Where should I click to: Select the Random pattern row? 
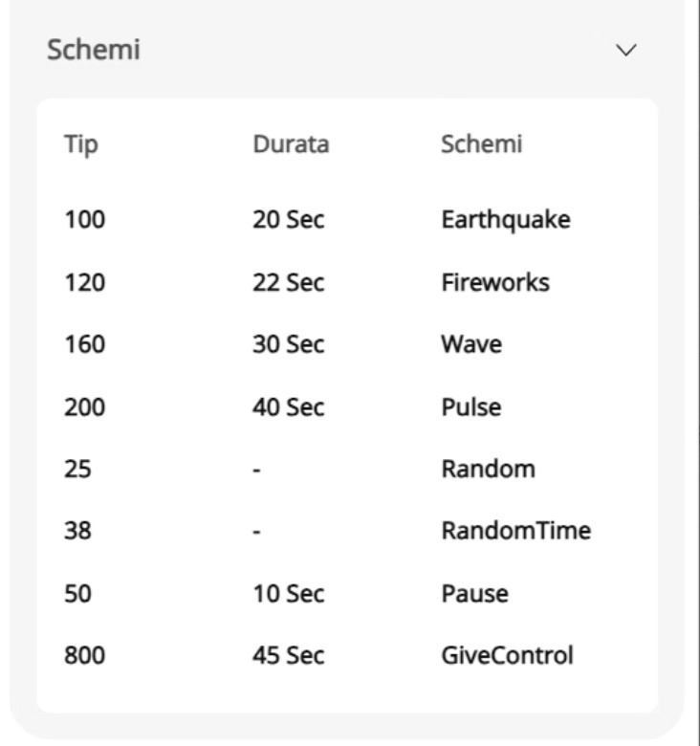coord(488,469)
